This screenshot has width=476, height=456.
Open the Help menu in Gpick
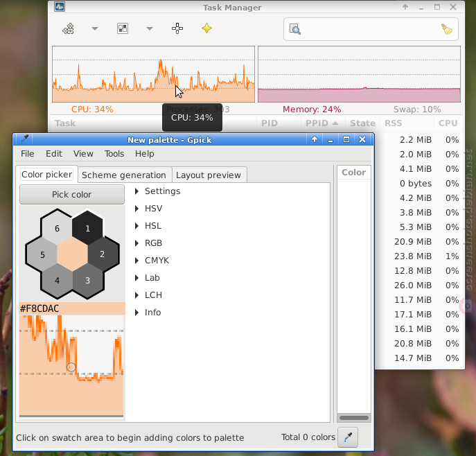point(145,154)
